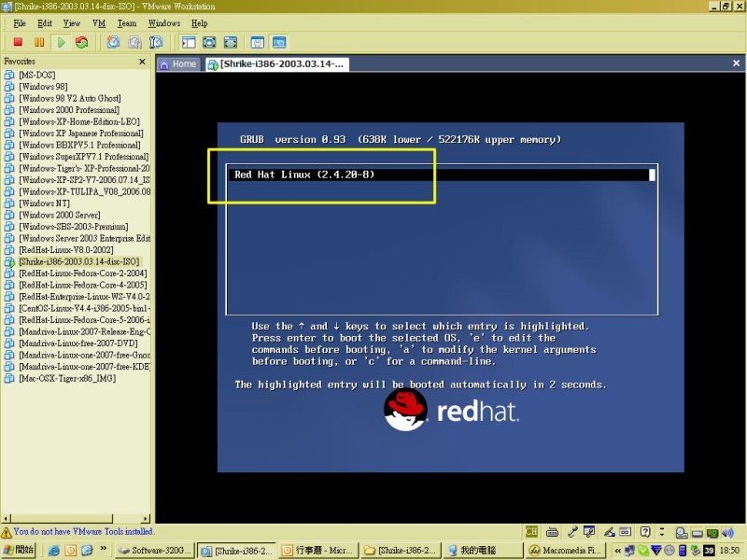This screenshot has height=560, width=747.
Task: Close the current VM tab
Action: pos(736,63)
